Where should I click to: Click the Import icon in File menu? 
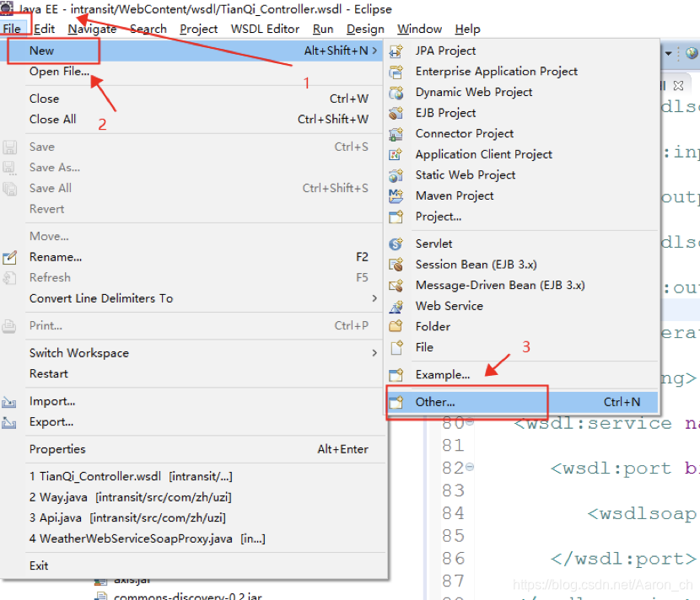point(9,401)
